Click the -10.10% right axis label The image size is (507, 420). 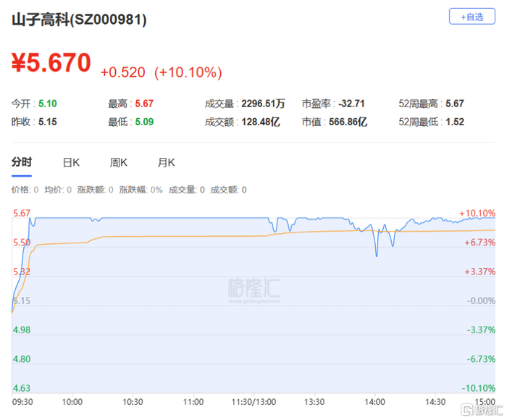click(x=479, y=388)
